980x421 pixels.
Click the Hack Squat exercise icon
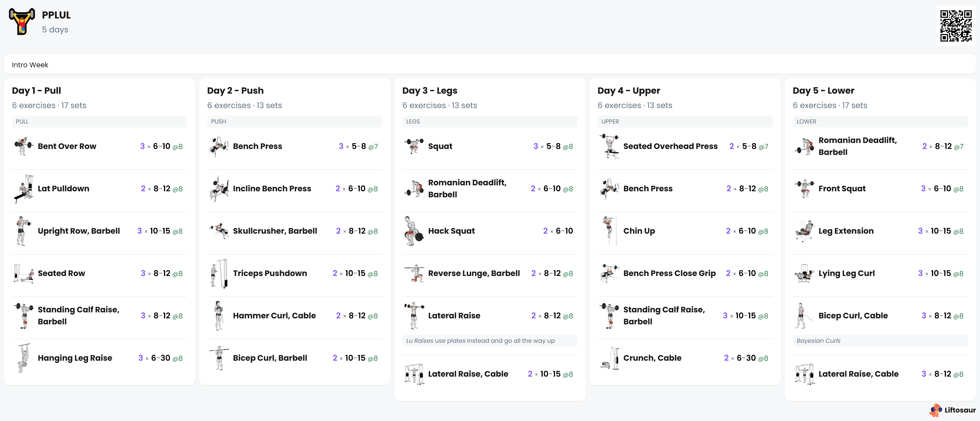[414, 231]
